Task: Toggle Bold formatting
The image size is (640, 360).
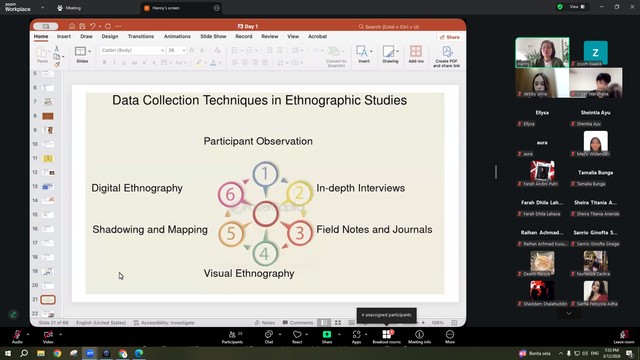Action: coord(104,62)
